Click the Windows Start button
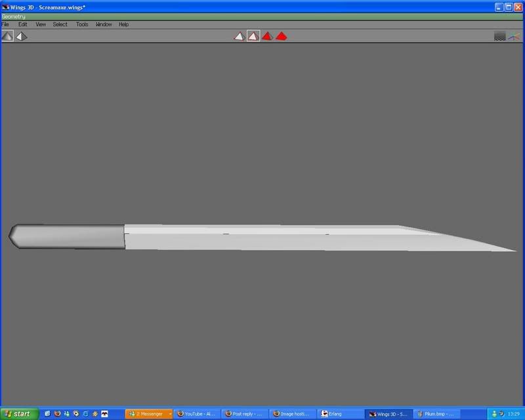 (x=18, y=413)
